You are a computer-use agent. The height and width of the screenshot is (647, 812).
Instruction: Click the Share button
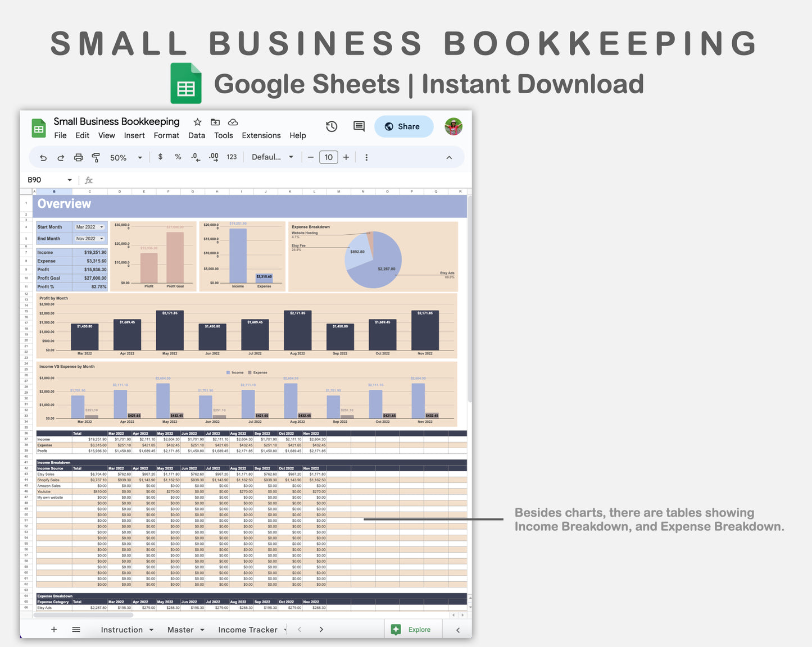tap(403, 126)
